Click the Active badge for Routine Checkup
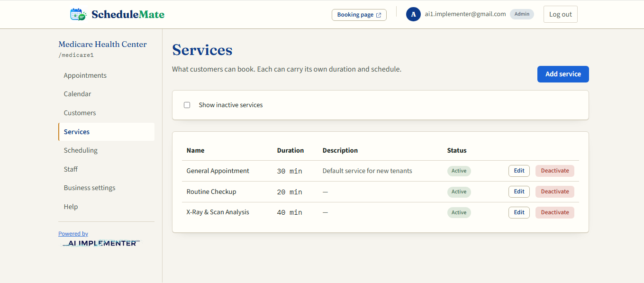644x283 pixels. [x=459, y=192]
